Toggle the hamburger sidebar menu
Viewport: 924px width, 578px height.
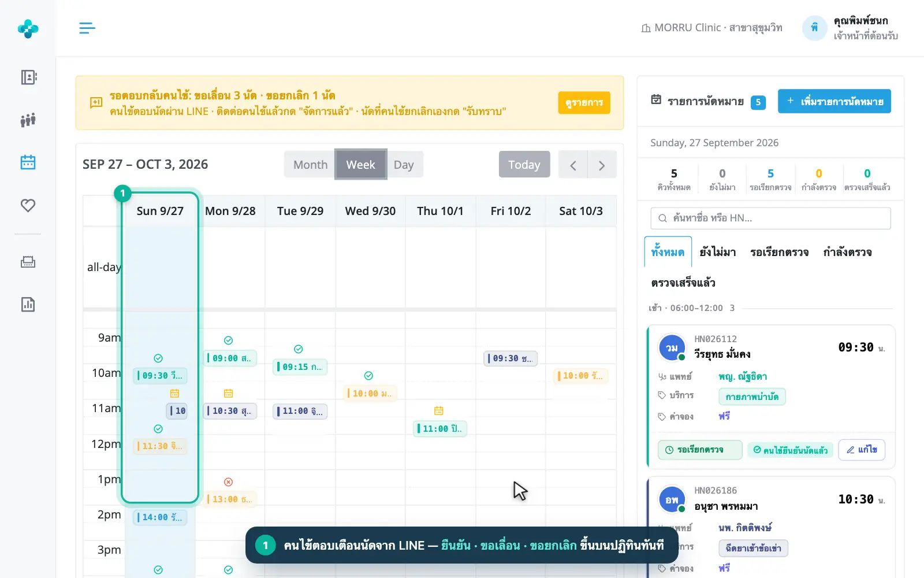pos(87,28)
